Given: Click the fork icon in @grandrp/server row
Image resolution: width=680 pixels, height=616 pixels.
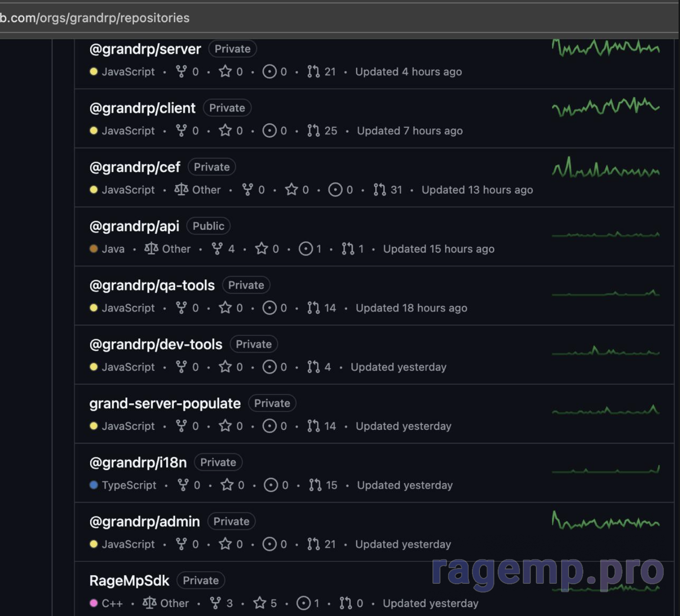Looking at the screenshot, I should point(181,72).
